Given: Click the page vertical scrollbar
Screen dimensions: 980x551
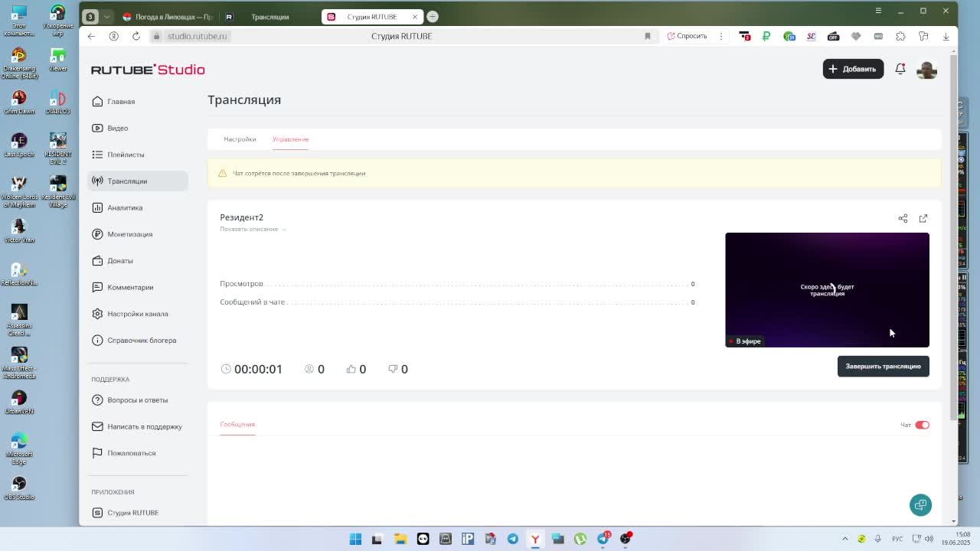Looking at the screenshot, I should (x=953, y=237).
